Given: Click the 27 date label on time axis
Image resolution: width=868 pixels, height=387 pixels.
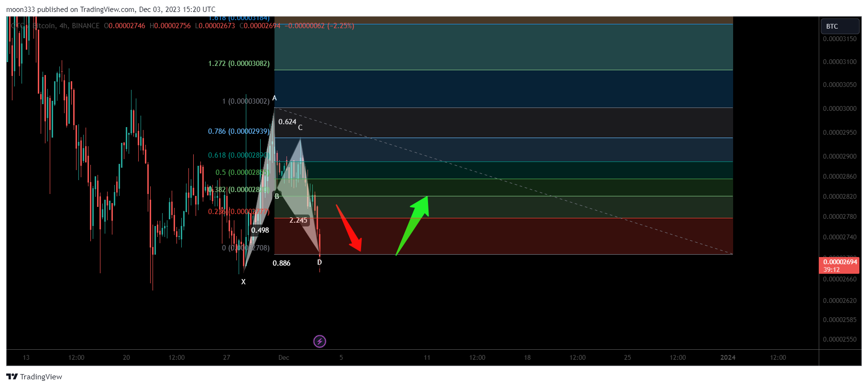Looking at the screenshot, I should 227,357.
